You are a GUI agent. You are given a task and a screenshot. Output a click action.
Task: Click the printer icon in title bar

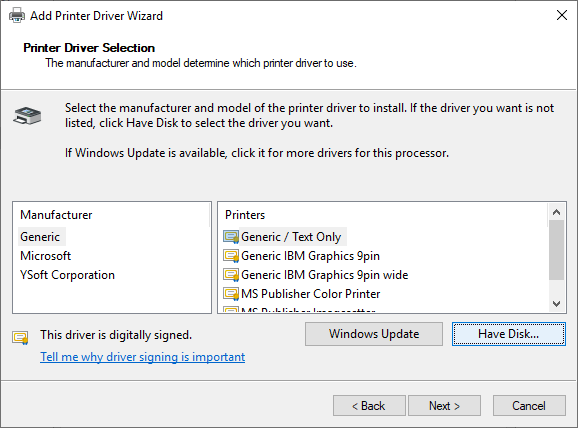click(x=17, y=15)
